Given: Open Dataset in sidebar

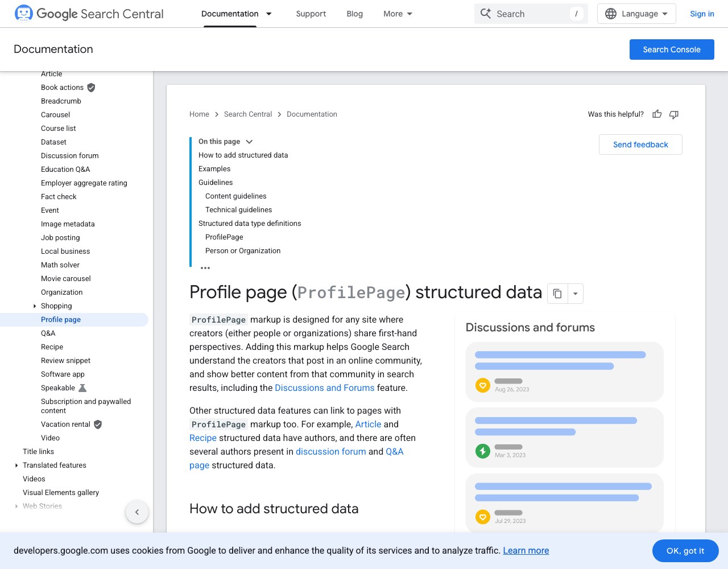Looking at the screenshot, I should pyautogui.click(x=53, y=142).
